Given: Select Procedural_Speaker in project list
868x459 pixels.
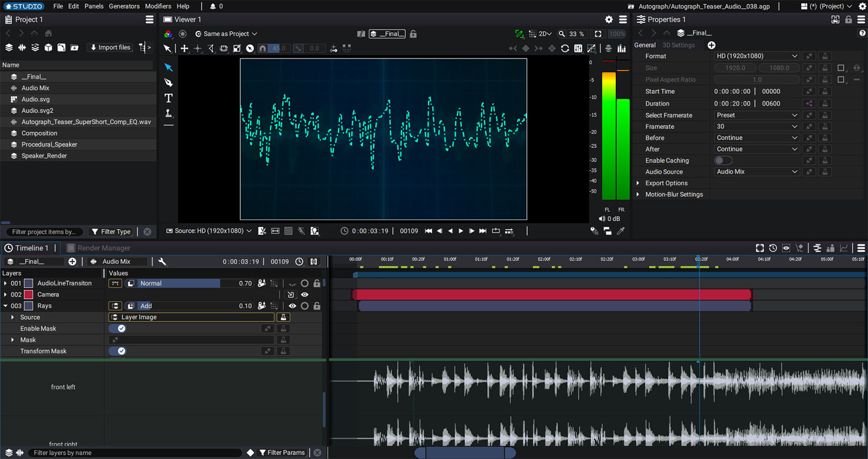Looking at the screenshot, I should pyautogui.click(x=49, y=145).
